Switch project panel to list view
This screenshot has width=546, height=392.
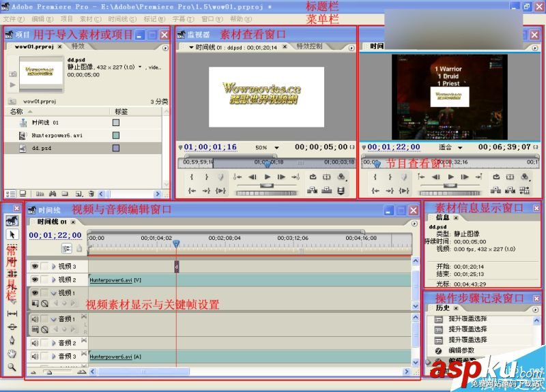coord(11,194)
